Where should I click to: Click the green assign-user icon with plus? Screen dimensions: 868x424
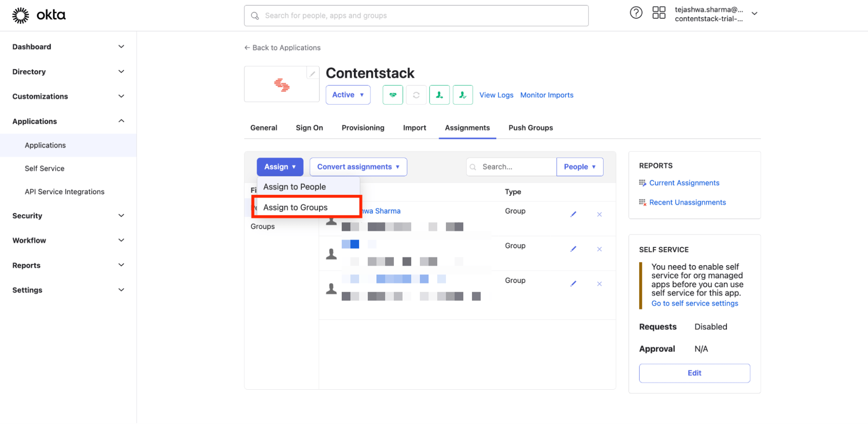[439, 95]
